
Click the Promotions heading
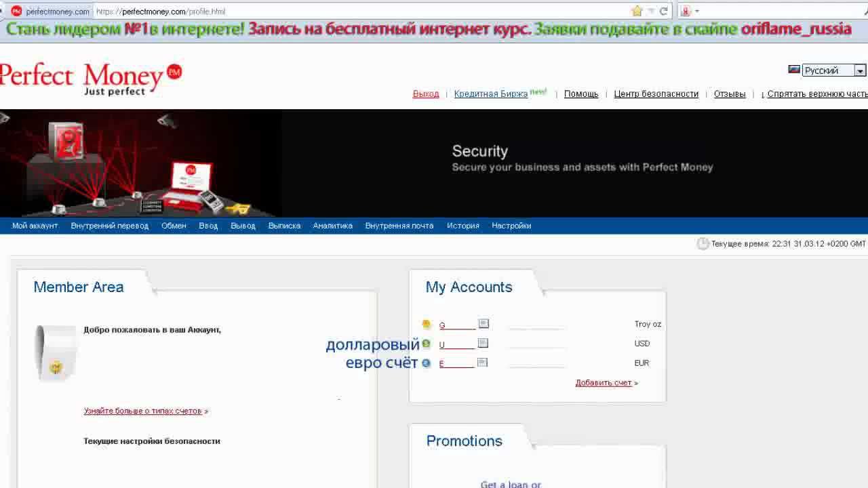[x=465, y=441]
